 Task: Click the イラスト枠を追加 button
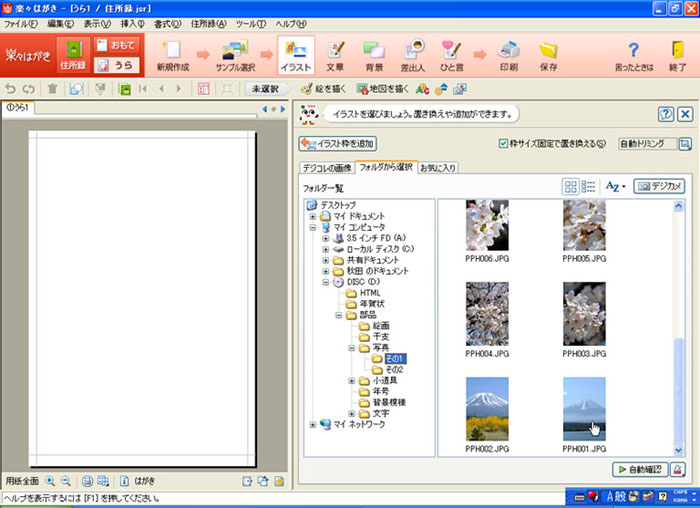(337, 143)
